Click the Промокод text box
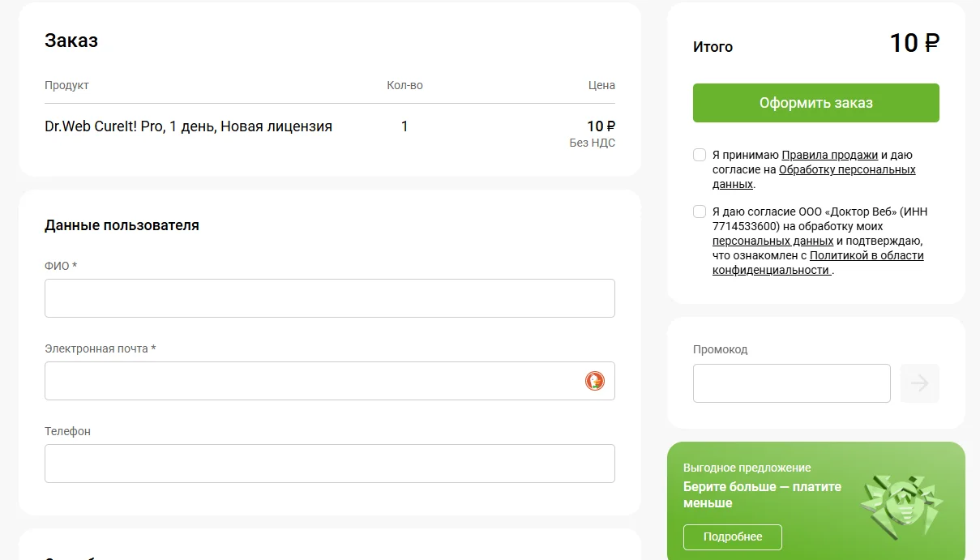The image size is (980, 560). coord(792,383)
